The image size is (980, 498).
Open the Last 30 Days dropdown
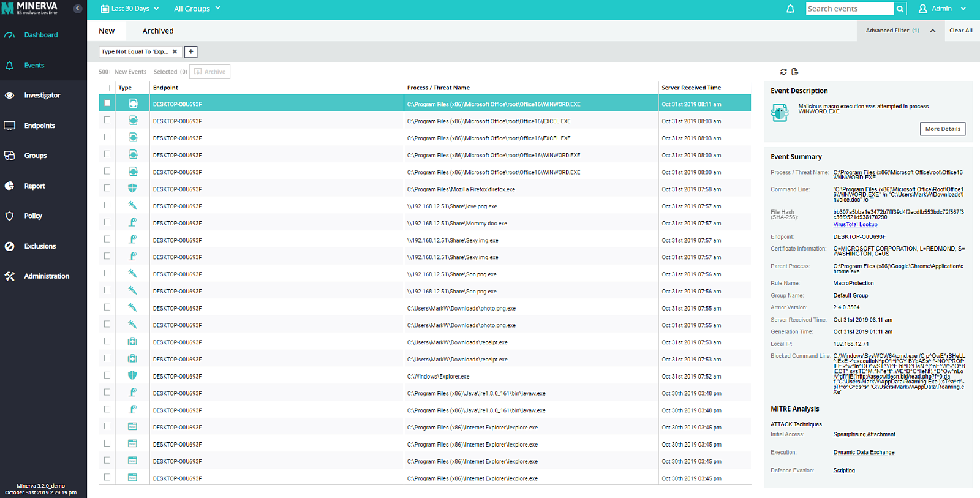[x=129, y=9]
